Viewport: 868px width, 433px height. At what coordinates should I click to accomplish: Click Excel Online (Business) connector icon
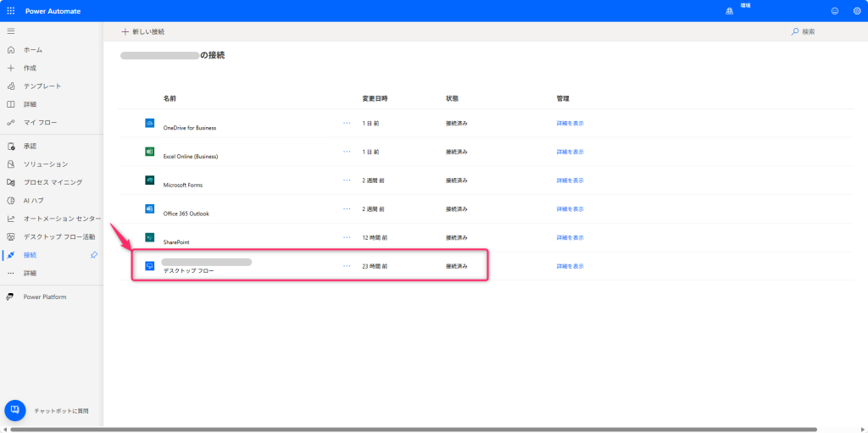pos(149,152)
